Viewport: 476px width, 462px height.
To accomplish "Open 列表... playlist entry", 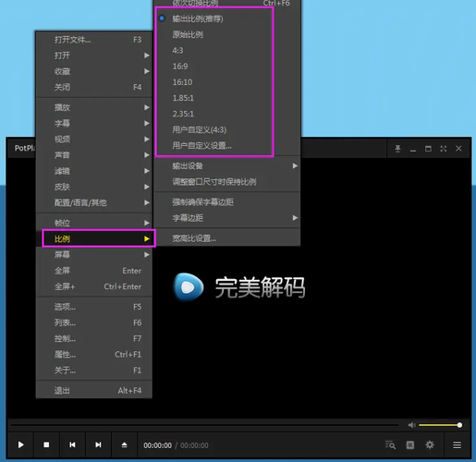I will (x=94, y=322).
